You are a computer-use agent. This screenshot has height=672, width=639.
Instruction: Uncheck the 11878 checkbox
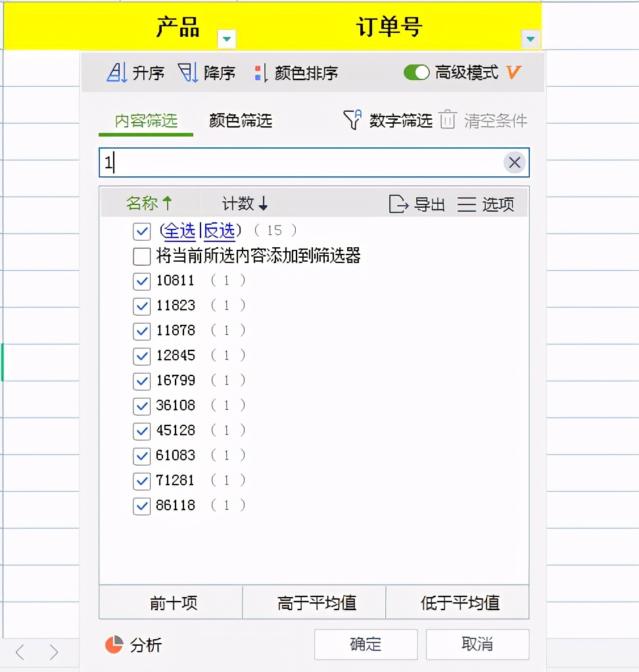[x=141, y=331]
